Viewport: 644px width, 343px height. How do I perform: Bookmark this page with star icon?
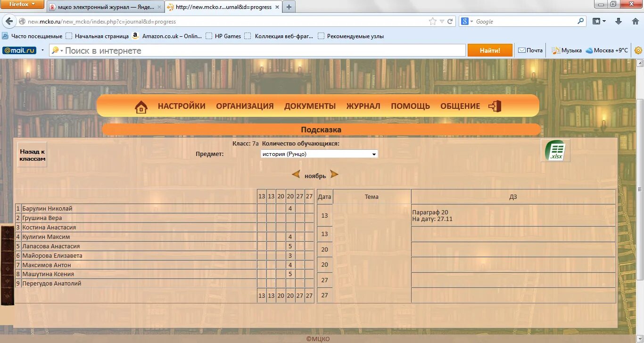coord(432,21)
